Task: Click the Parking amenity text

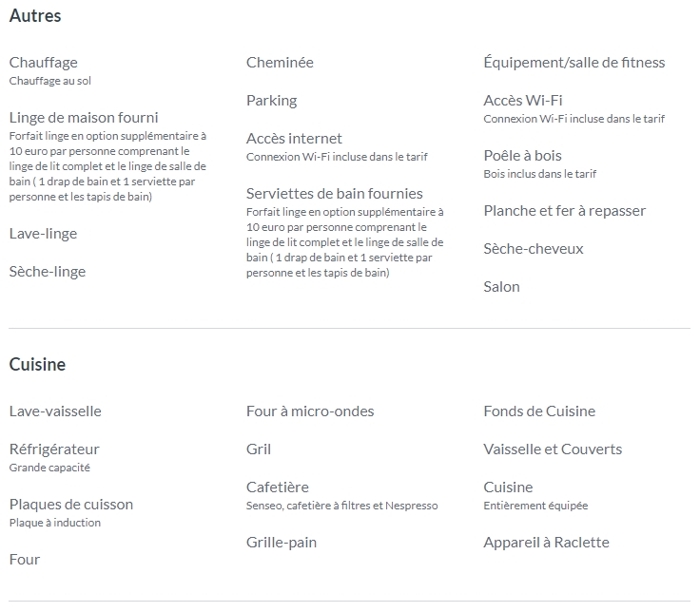Action: pos(271,101)
